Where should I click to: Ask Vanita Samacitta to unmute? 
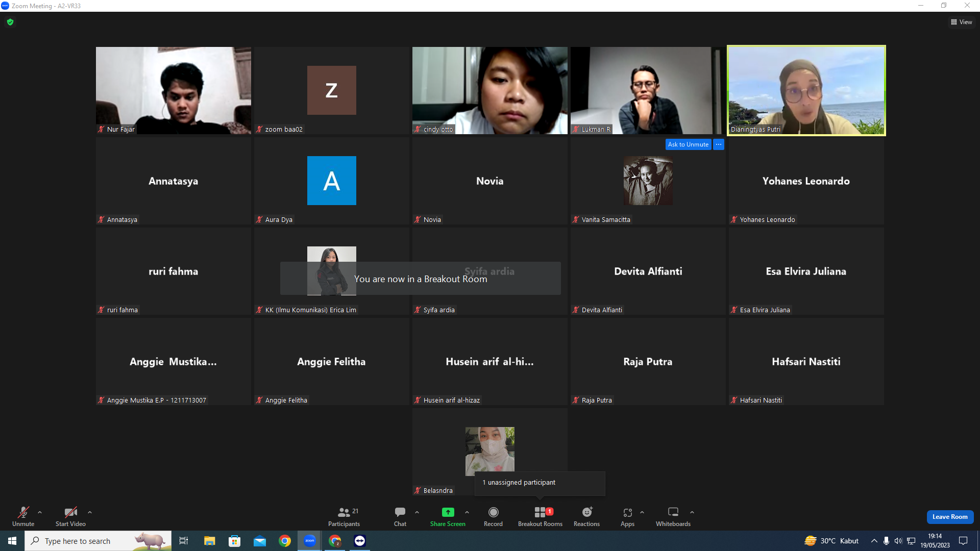click(x=688, y=144)
